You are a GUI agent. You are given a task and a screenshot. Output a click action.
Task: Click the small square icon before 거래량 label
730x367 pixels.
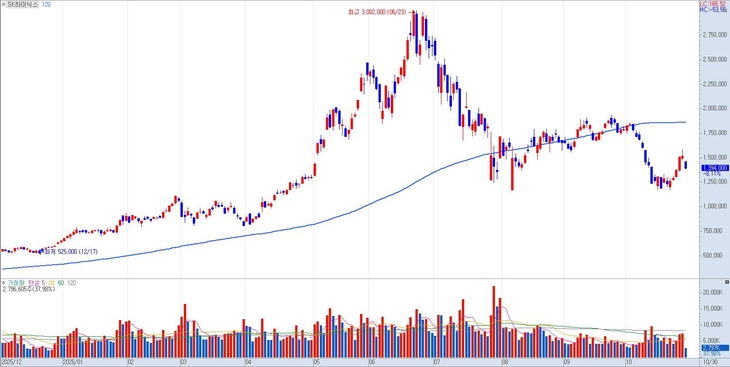click(3, 283)
